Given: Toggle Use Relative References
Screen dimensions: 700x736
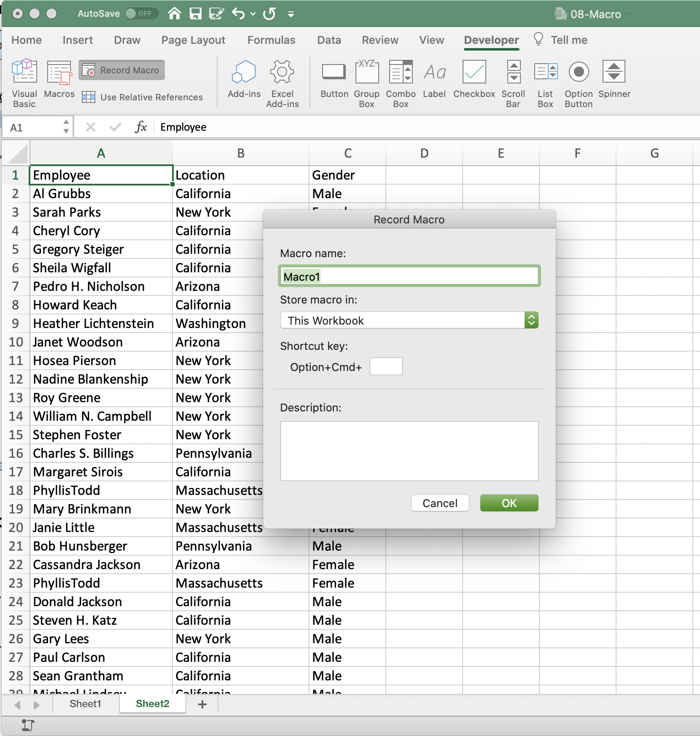Looking at the screenshot, I should [x=143, y=97].
